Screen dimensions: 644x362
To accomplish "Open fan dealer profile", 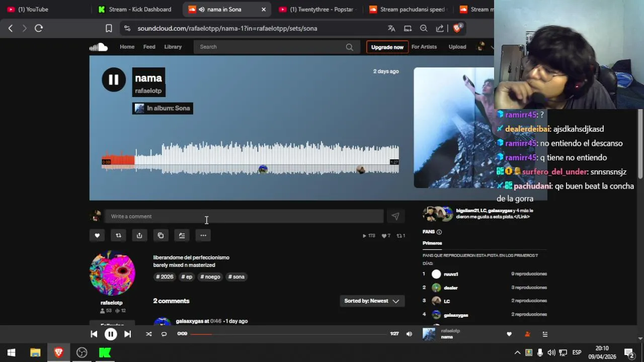I will [450, 288].
